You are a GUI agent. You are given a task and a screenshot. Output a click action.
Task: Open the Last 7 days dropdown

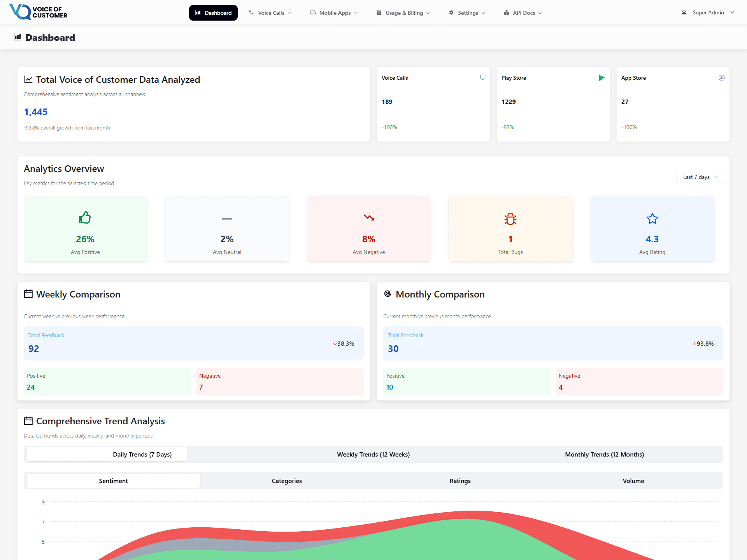coord(699,177)
